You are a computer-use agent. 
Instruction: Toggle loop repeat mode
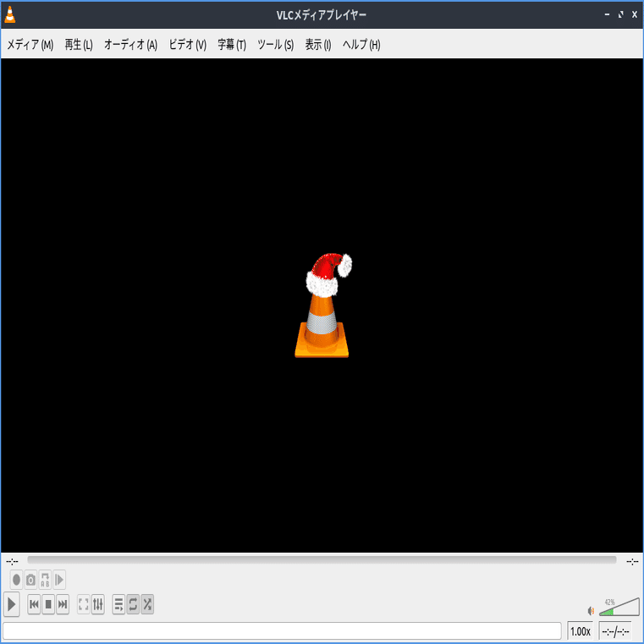133,604
